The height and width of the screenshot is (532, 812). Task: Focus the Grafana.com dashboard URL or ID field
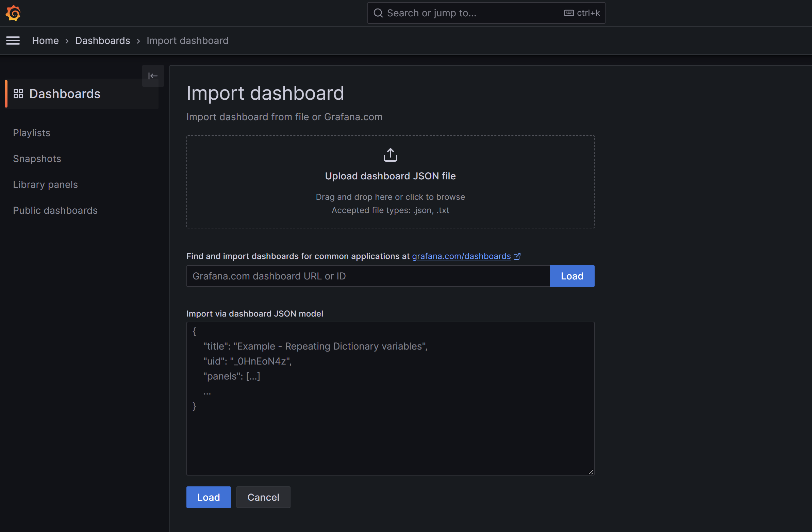(368, 276)
